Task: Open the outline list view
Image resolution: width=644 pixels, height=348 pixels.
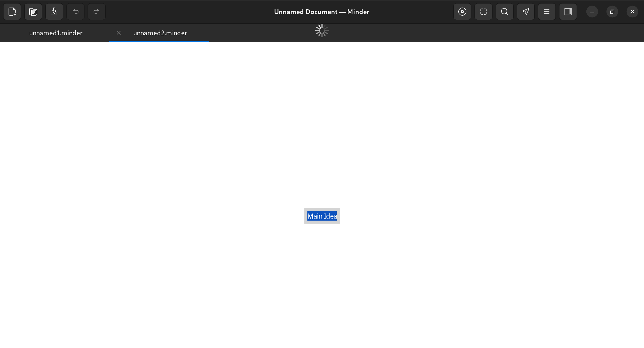Action: click(546, 12)
